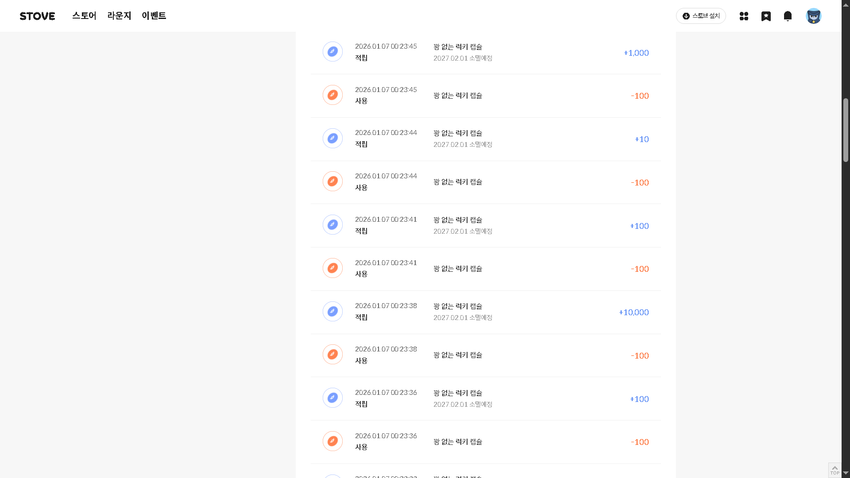Open the notifications bell
850x478 pixels.
tap(788, 16)
